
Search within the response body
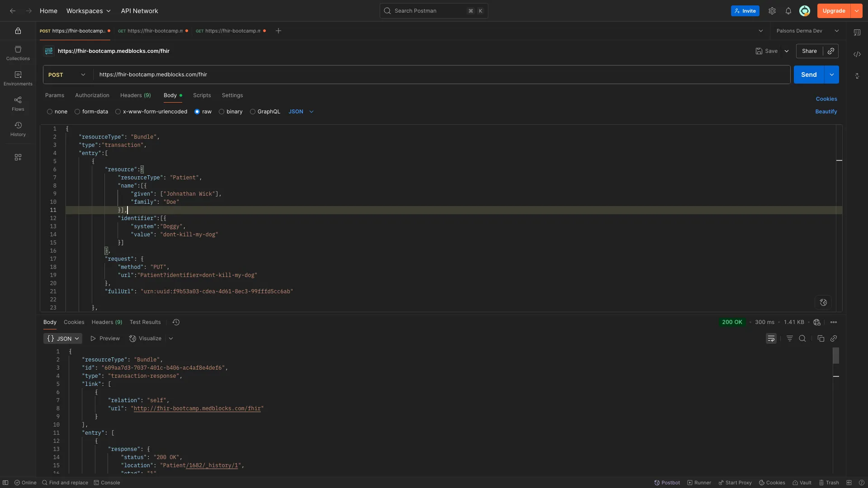click(x=802, y=338)
